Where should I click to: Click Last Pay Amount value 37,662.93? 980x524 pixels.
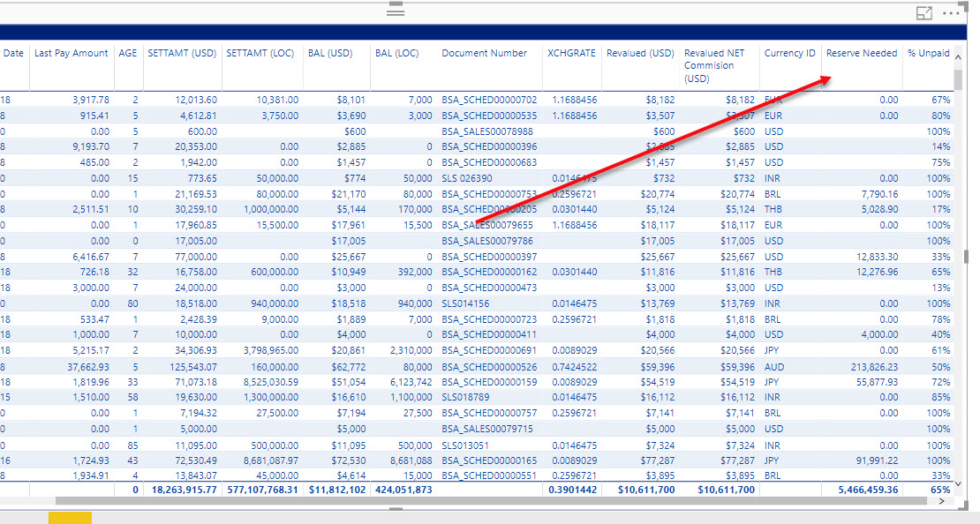pos(88,367)
